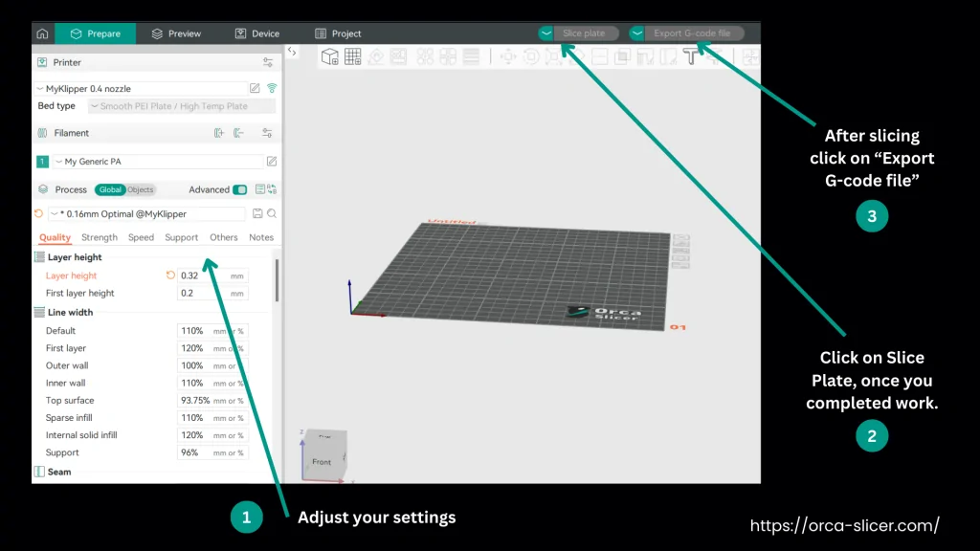Switch process scope to Objects

click(x=140, y=189)
